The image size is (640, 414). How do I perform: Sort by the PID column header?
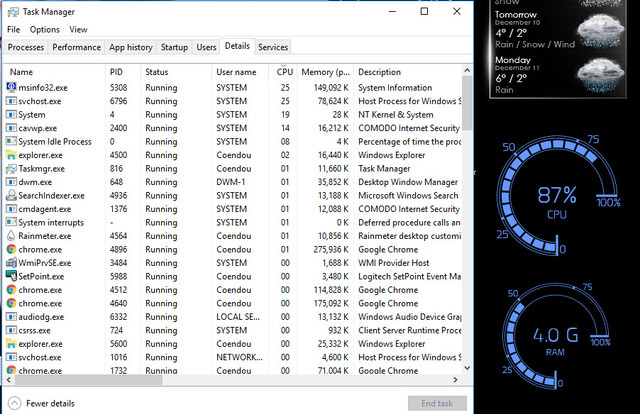pos(123,72)
